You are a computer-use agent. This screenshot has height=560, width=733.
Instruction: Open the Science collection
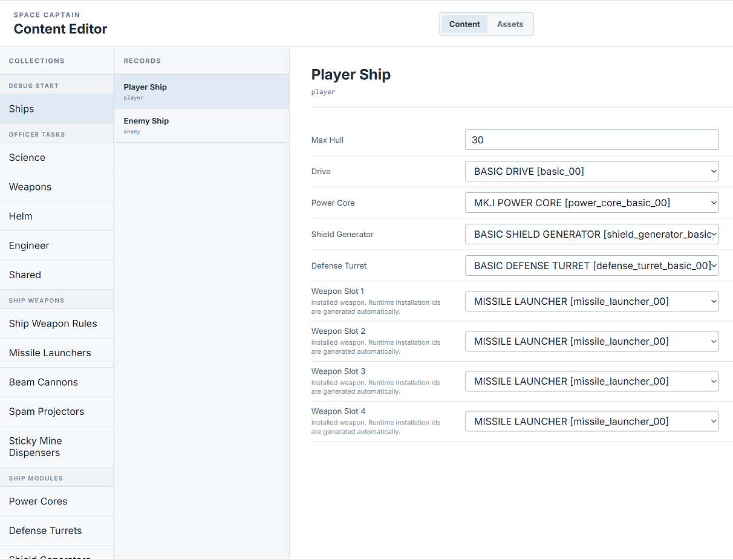pos(57,157)
